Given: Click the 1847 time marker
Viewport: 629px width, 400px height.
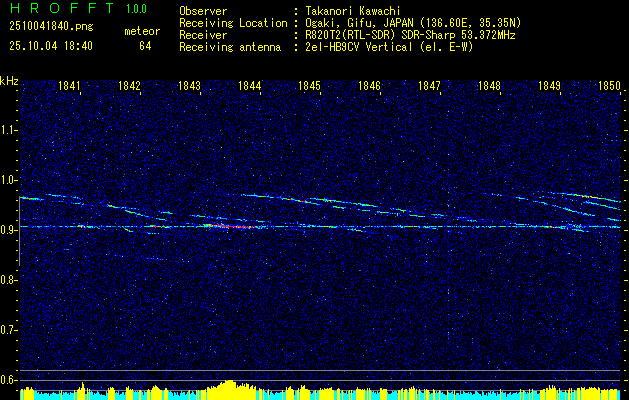Looking at the screenshot, I should pos(430,86).
